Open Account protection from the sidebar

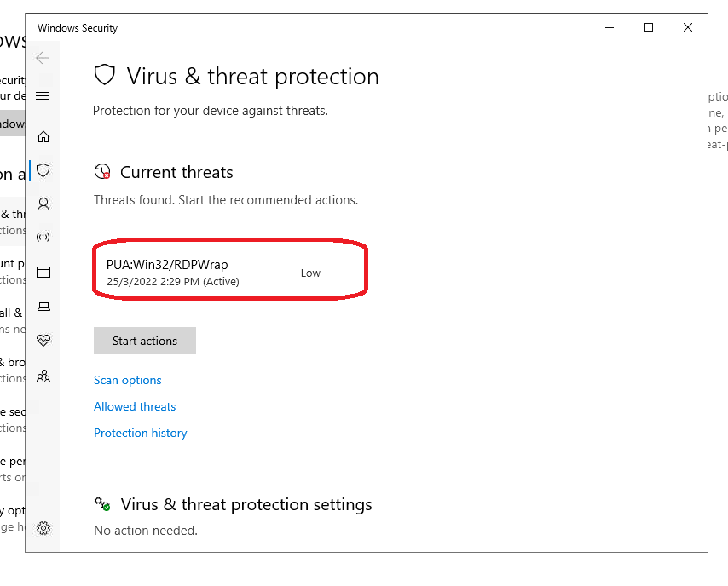pos(43,204)
